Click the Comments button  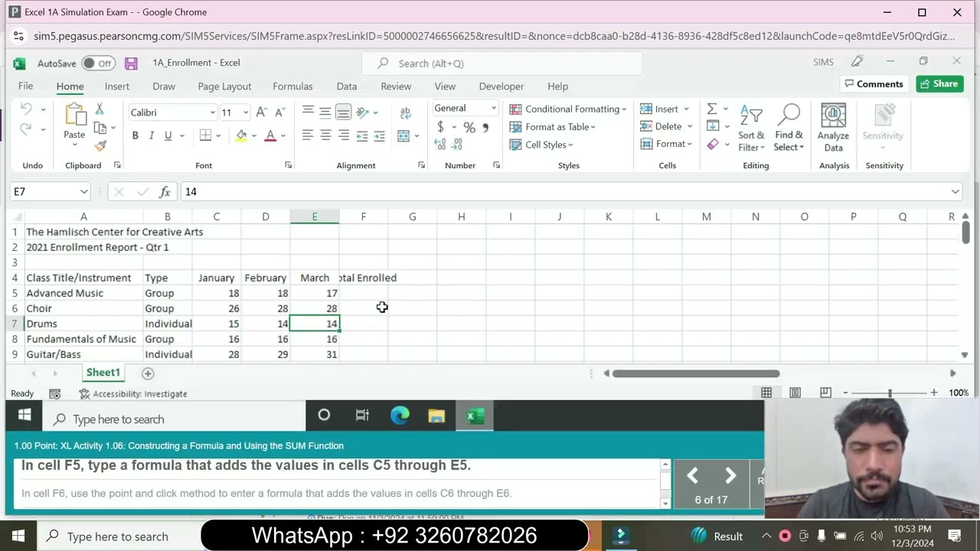tap(873, 84)
